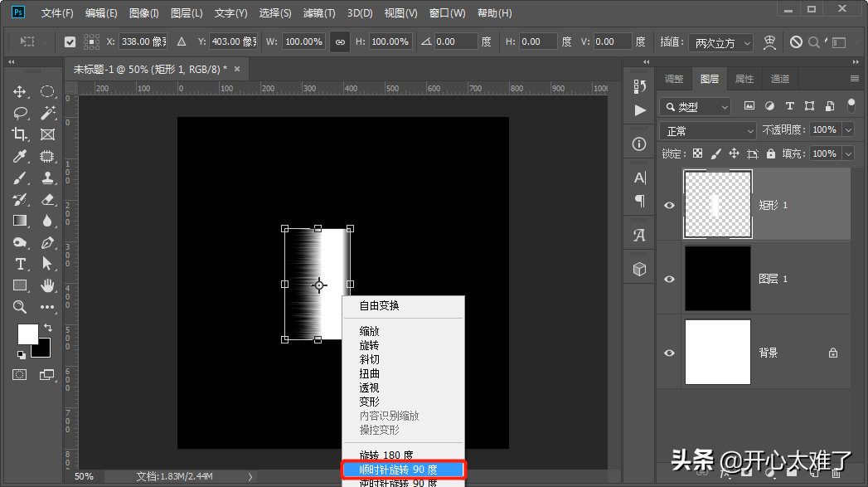The image size is (868, 487).
Task: Swap foreground and background colors
Action: (x=48, y=328)
